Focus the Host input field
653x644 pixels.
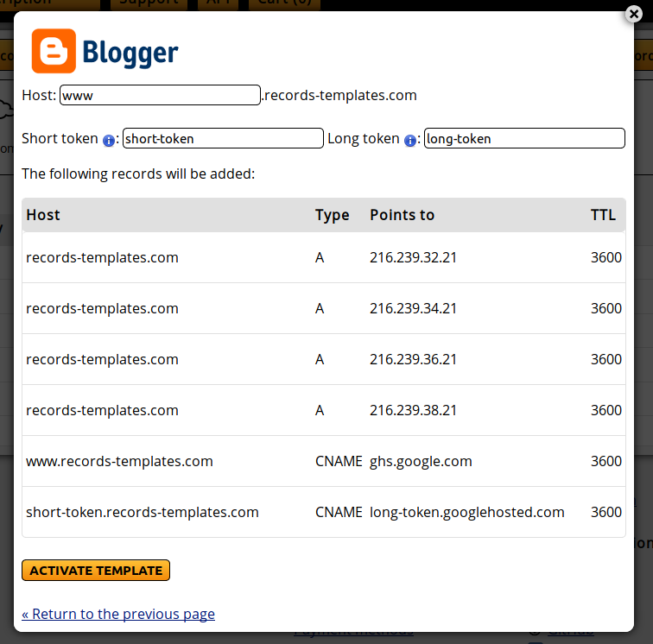coord(161,95)
